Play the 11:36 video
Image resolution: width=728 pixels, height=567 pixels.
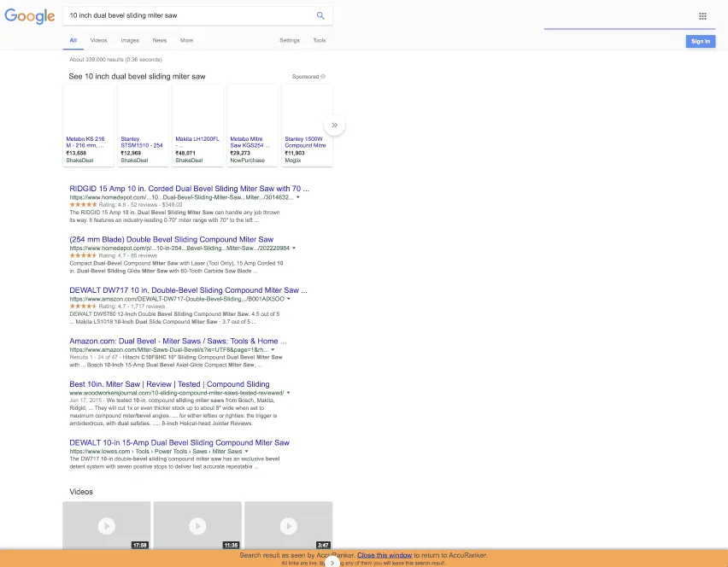coord(197,526)
